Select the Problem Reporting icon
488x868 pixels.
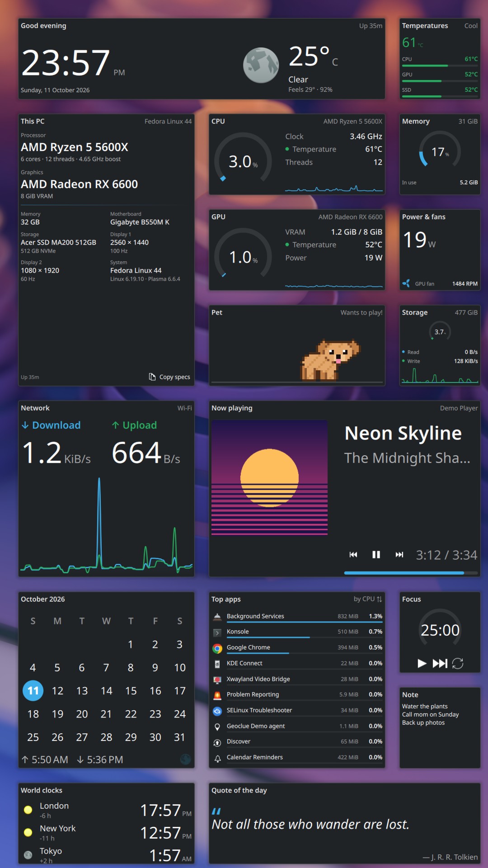click(x=217, y=695)
